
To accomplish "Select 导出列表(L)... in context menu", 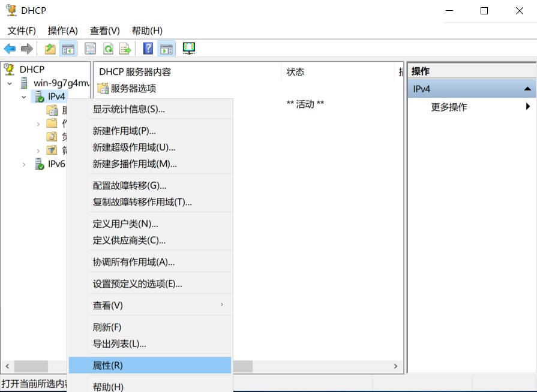I will (151, 344).
